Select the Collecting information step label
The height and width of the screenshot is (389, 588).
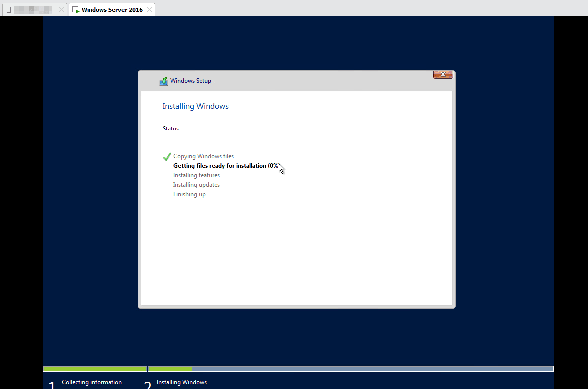(92, 382)
